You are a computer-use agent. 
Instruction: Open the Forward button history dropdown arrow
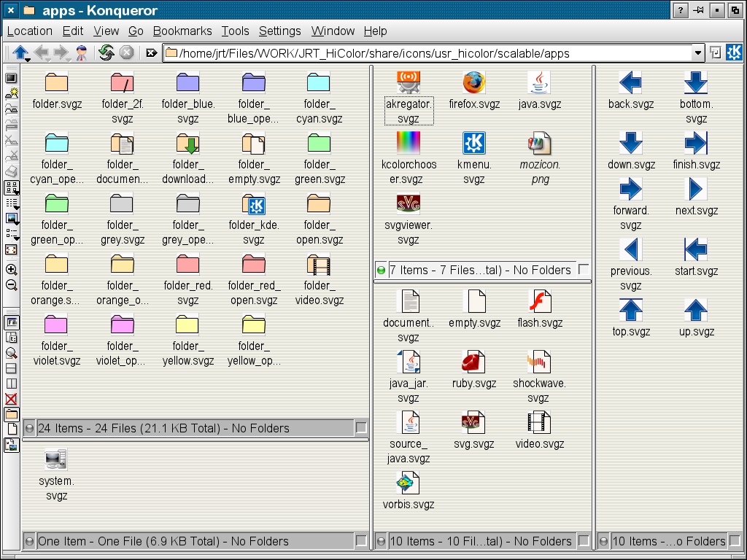point(69,59)
